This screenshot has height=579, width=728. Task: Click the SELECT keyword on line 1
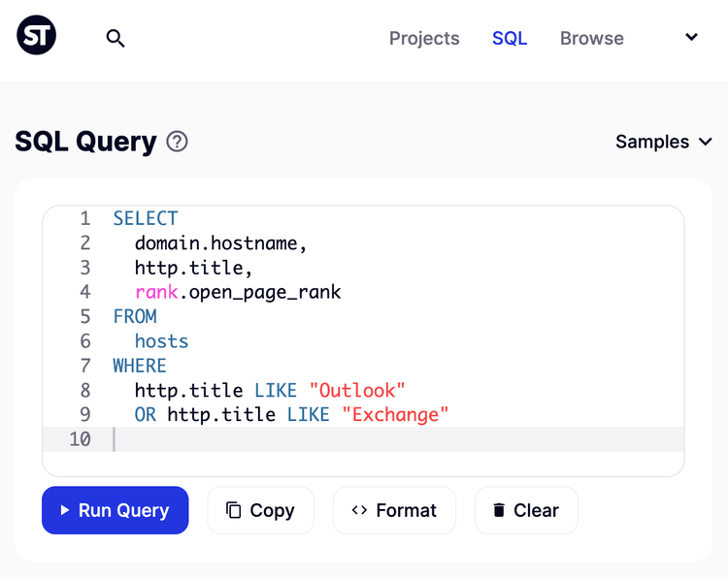(146, 218)
